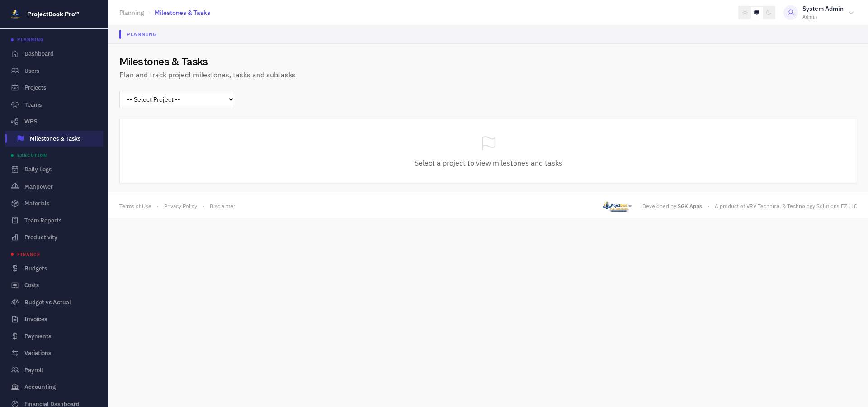Click the WBS hierarchy icon
This screenshot has height=407, width=868.
coord(15,122)
